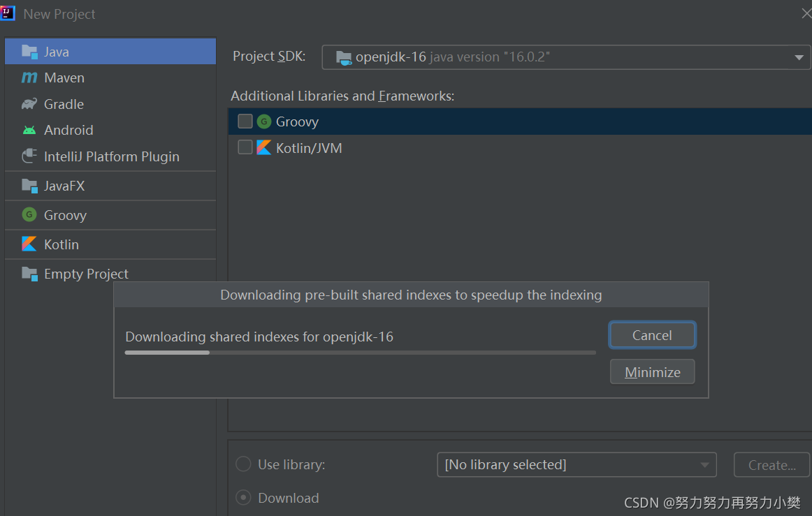812x516 pixels.
Task: Open the '[No library selected]' dropdown
Action: (x=577, y=465)
